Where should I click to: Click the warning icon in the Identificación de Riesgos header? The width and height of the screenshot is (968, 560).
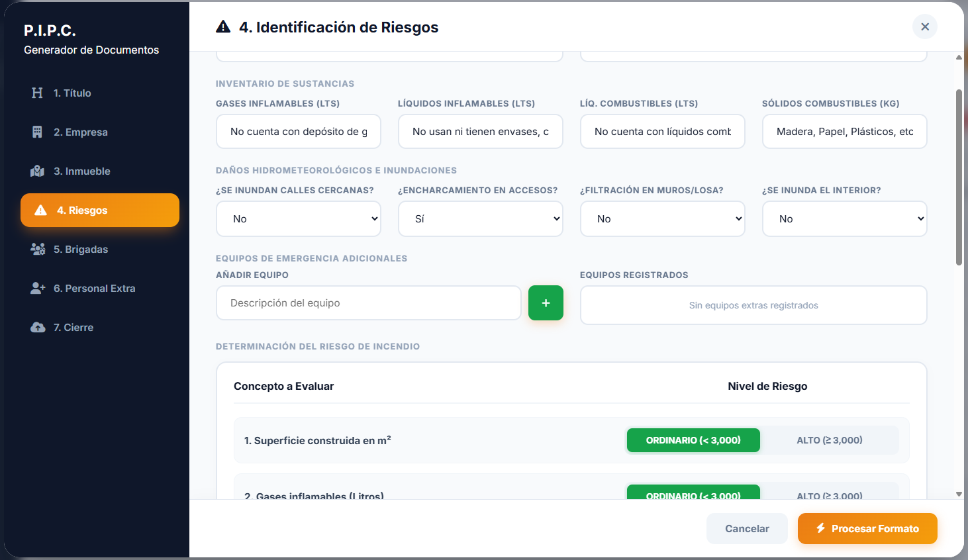tap(223, 26)
